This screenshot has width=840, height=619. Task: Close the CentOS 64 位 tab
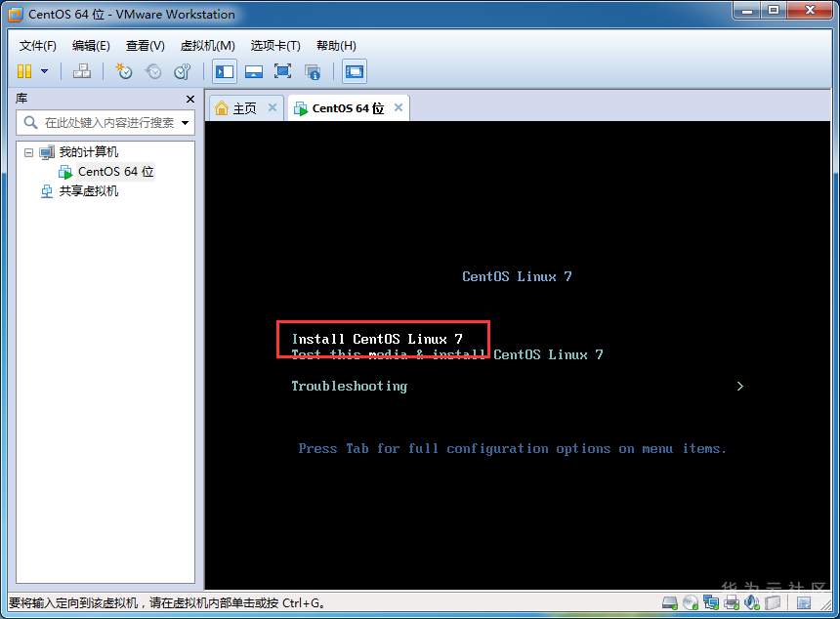(x=399, y=107)
